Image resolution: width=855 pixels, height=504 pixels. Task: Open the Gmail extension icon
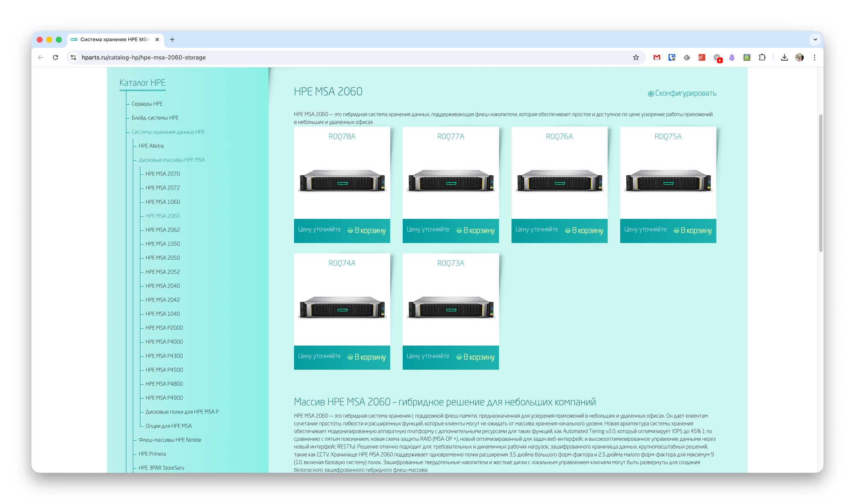(657, 57)
